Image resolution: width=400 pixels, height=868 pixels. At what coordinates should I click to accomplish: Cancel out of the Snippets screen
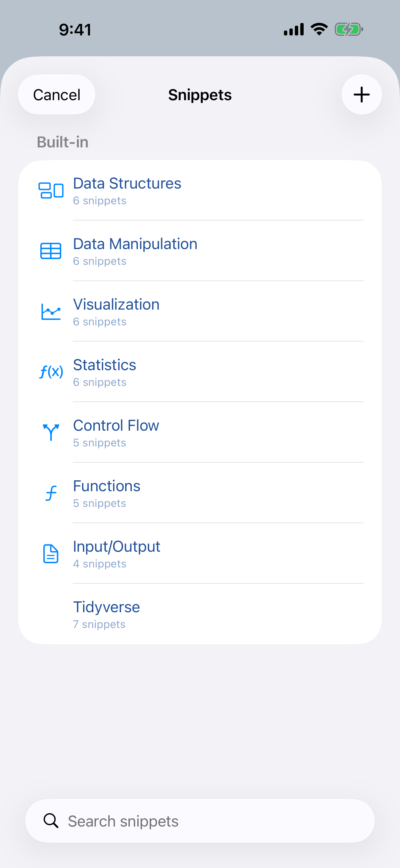click(x=56, y=94)
